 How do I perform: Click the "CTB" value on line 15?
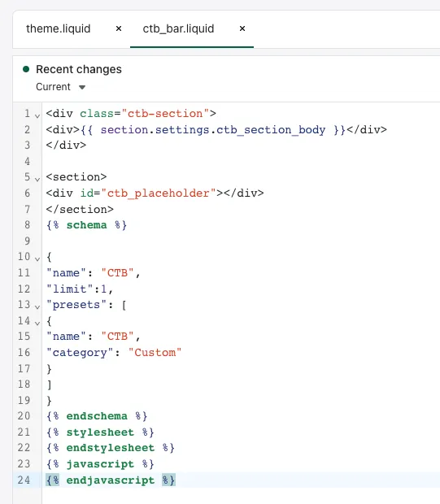pyautogui.click(x=117, y=337)
